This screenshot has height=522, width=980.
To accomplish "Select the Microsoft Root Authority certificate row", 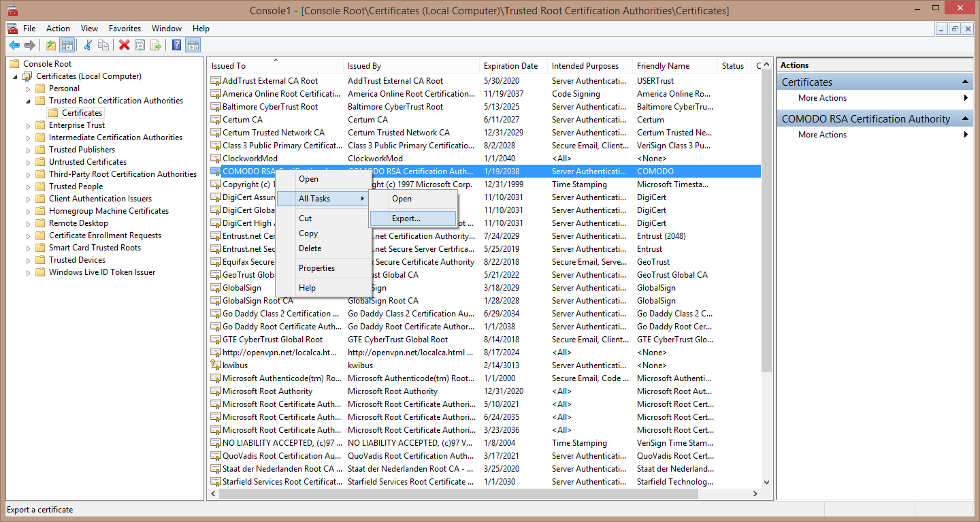I will tap(484, 391).
